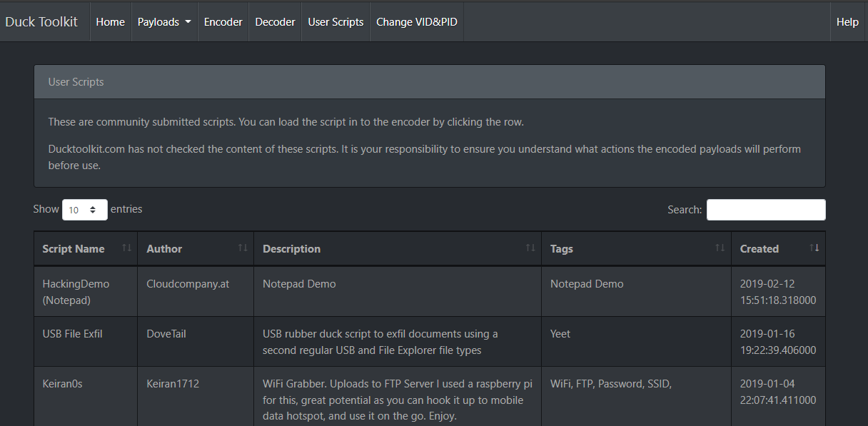Navigate to the Decoder page
The image size is (868, 426).
click(275, 22)
